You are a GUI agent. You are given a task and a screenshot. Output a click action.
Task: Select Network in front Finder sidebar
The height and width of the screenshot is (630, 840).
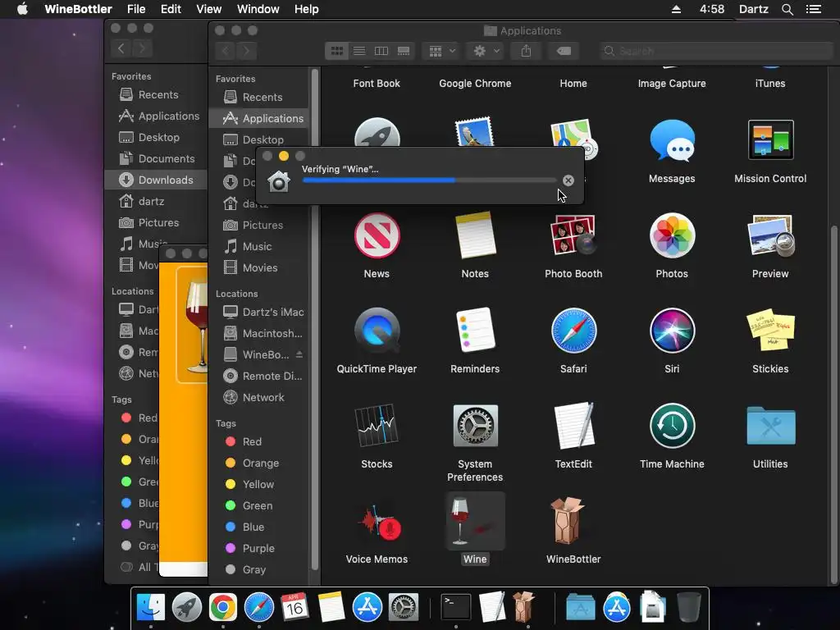coord(258,398)
